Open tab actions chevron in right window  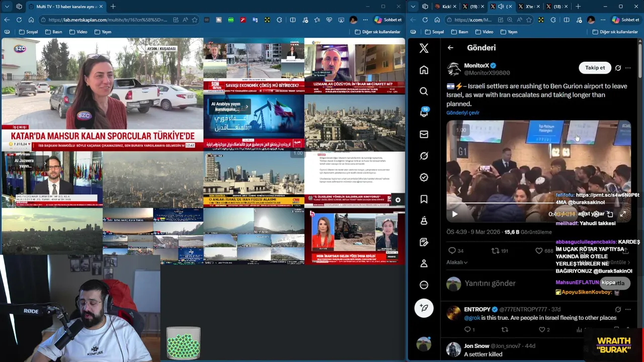pyautogui.click(x=413, y=7)
